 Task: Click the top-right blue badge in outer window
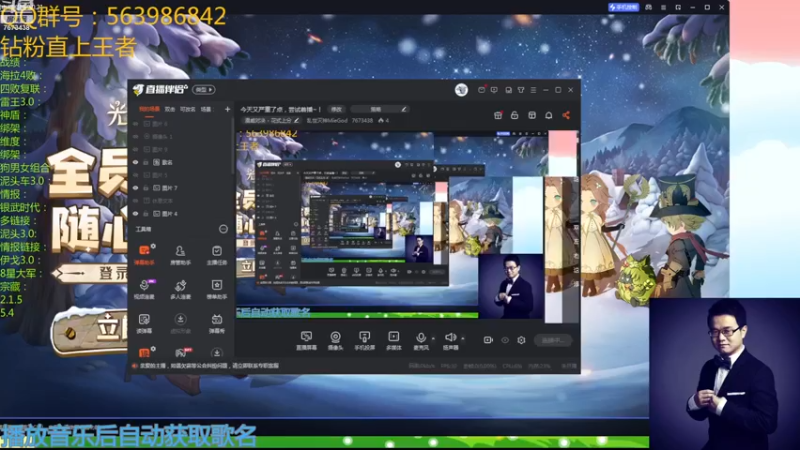point(623,7)
